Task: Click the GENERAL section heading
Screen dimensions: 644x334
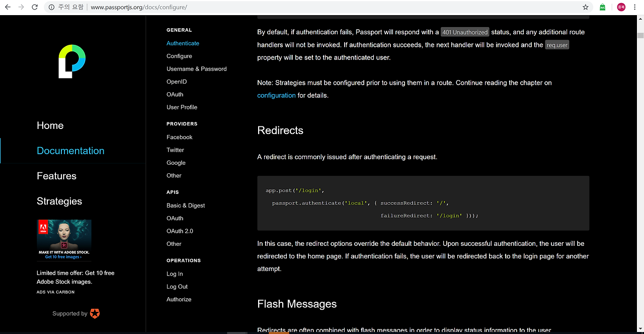Action: coord(179,30)
